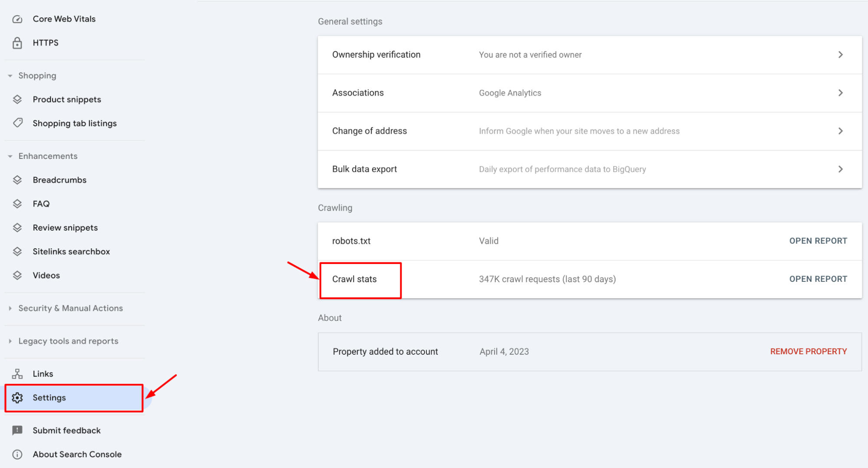The image size is (868, 468).
Task: Click REMOVE PROPERTY button
Action: tap(809, 352)
